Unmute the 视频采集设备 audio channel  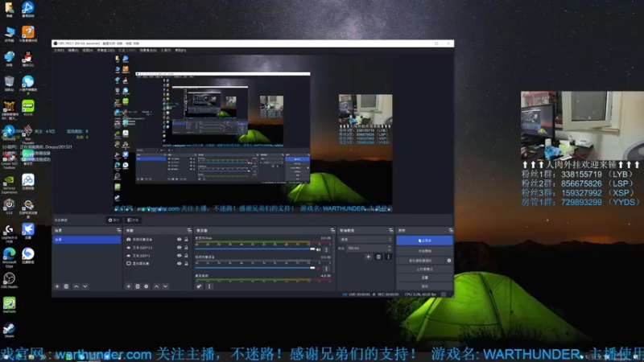(x=318, y=269)
